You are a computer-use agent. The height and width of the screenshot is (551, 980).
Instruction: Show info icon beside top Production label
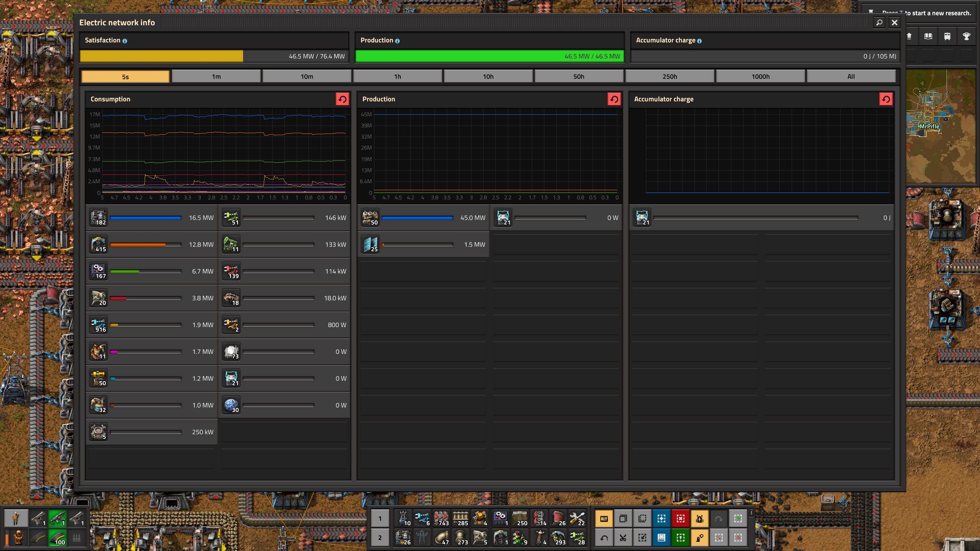[397, 41]
